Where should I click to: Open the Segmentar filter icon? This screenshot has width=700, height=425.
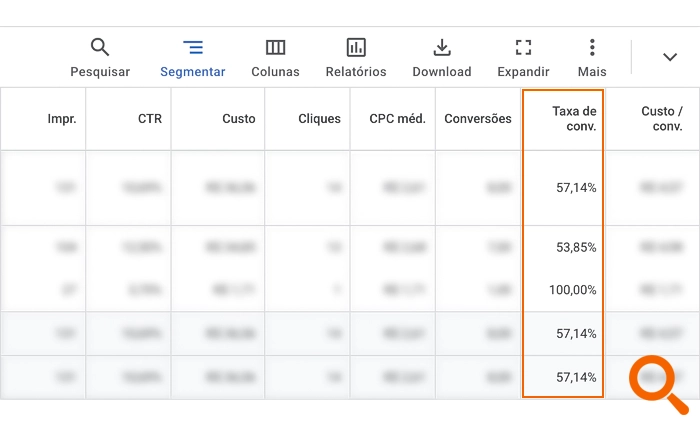pos(193,47)
